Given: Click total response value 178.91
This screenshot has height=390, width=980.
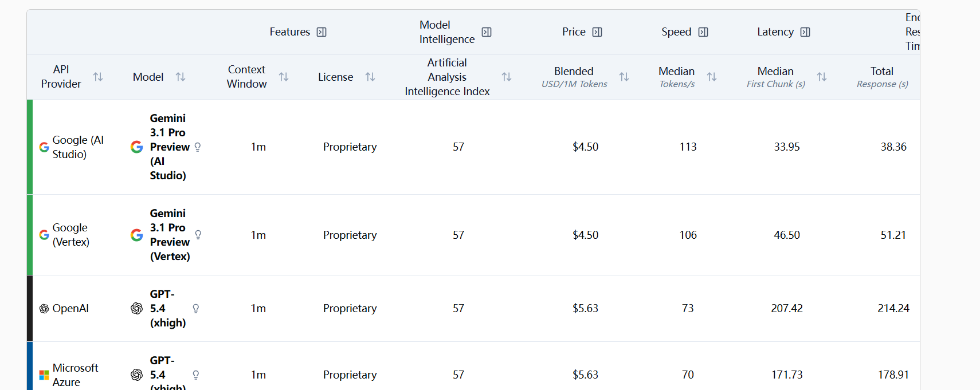Looking at the screenshot, I should click(x=893, y=375).
